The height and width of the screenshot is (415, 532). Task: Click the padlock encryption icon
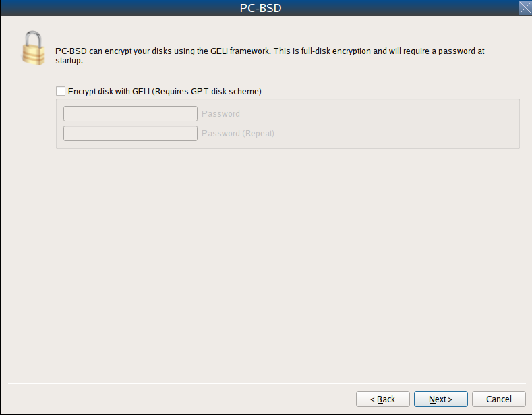(x=33, y=48)
